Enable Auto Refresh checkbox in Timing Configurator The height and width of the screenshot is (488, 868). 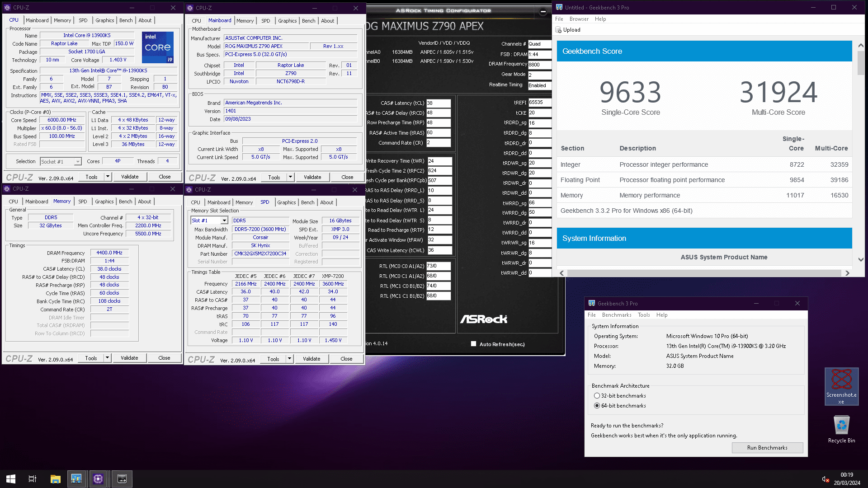click(x=473, y=344)
